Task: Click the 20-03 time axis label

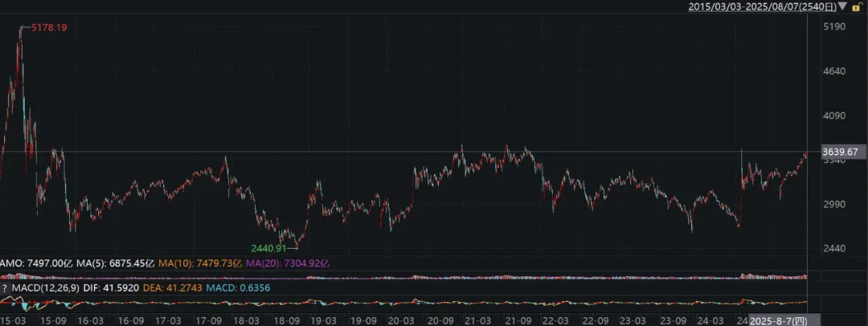Action: click(399, 320)
